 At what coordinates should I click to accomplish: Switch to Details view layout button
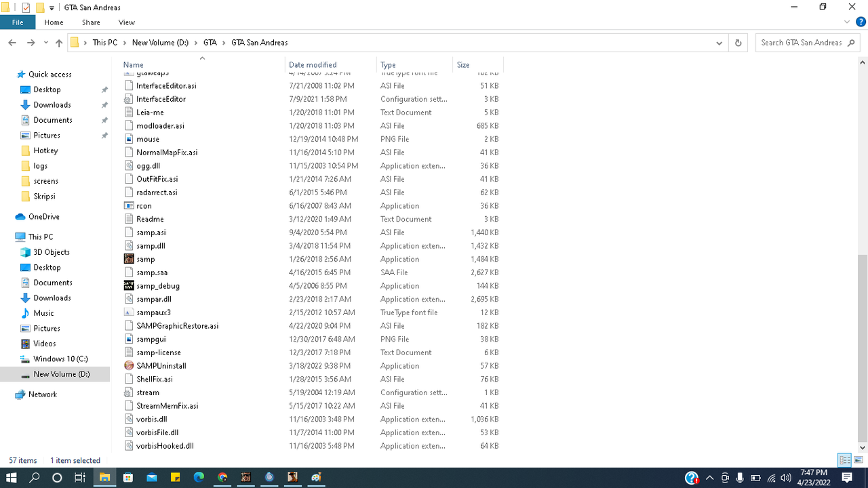point(845,460)
